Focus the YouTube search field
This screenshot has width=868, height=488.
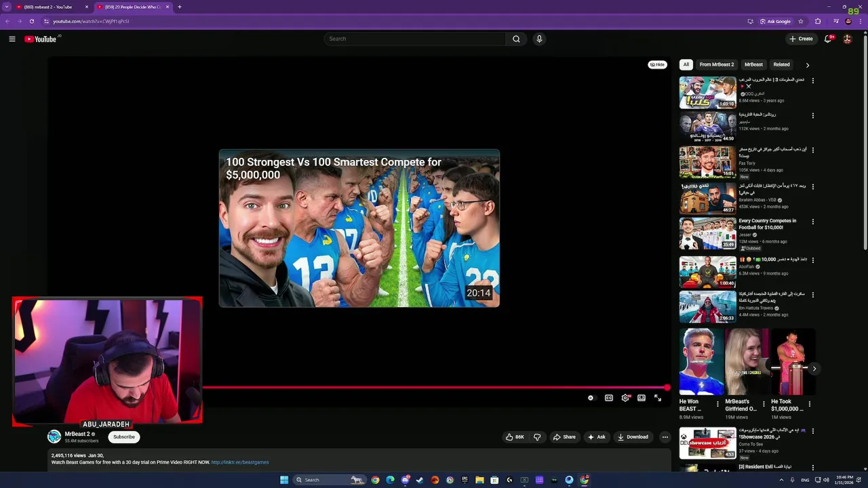415,39
